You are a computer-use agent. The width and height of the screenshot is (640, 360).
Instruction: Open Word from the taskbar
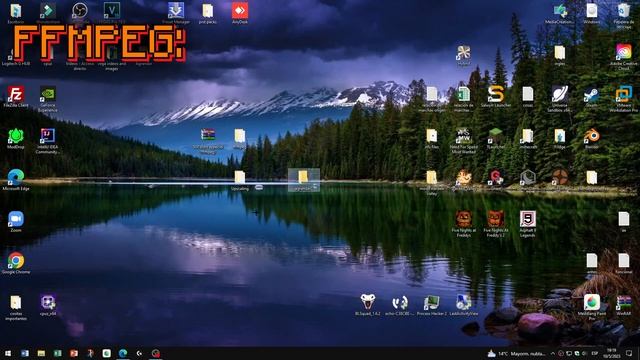click(25, 353)
